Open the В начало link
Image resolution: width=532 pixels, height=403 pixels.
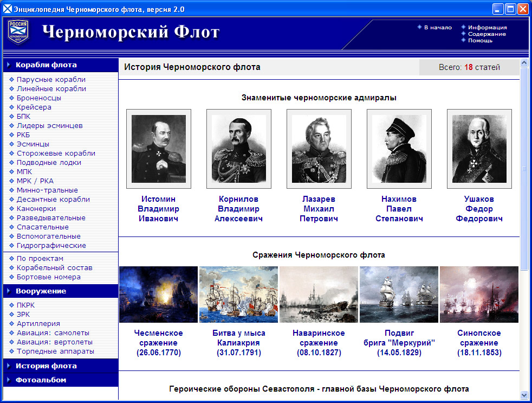[438, 28]
